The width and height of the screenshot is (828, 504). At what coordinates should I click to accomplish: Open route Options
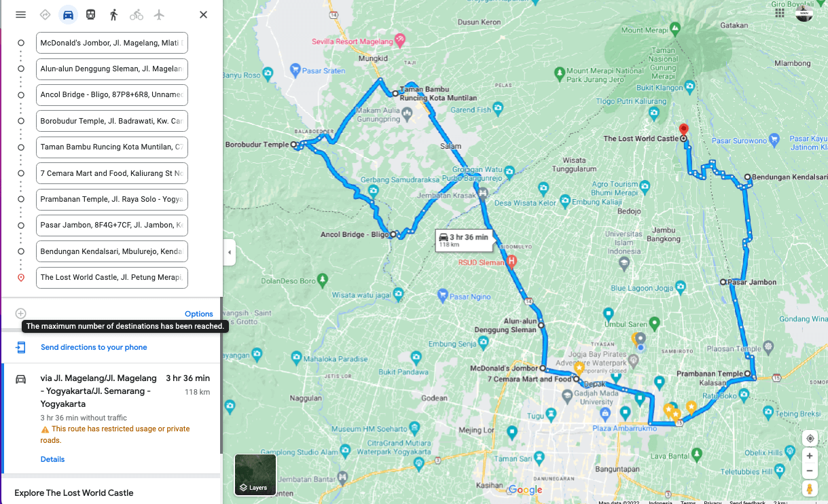tap(199, 314)
